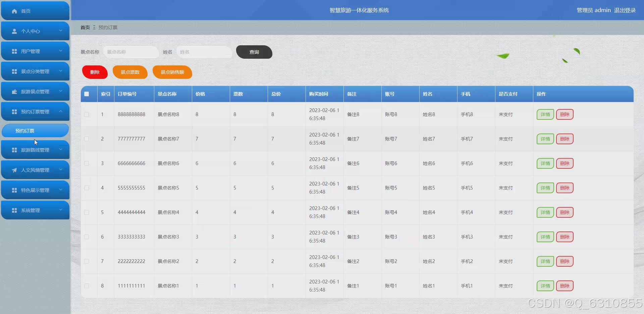
Task: Check the row for order 3333333333
Action: tap(87, 237)
